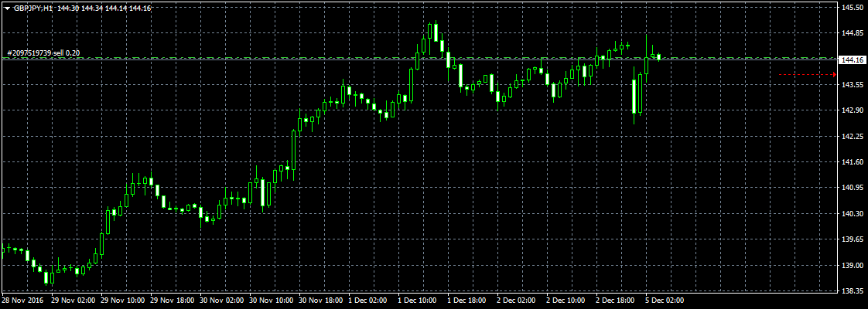The image size is (868, 309).
Task: Click the 2 Dec 18:00 time label
Action: point(615,301)
